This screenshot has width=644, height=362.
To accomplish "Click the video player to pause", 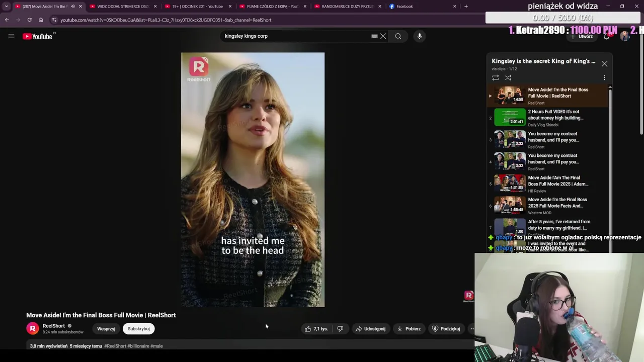I will [x=253, y=179].
